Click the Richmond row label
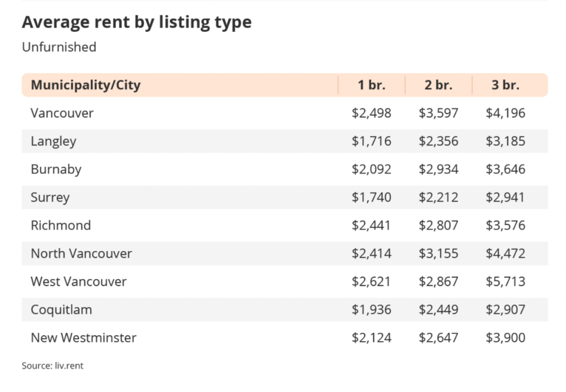566x392 pixels. (61, 225)
